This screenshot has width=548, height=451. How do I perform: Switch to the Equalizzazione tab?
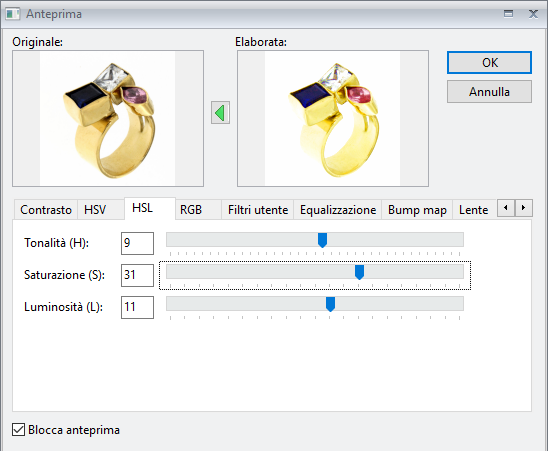(x=338, y=210)
